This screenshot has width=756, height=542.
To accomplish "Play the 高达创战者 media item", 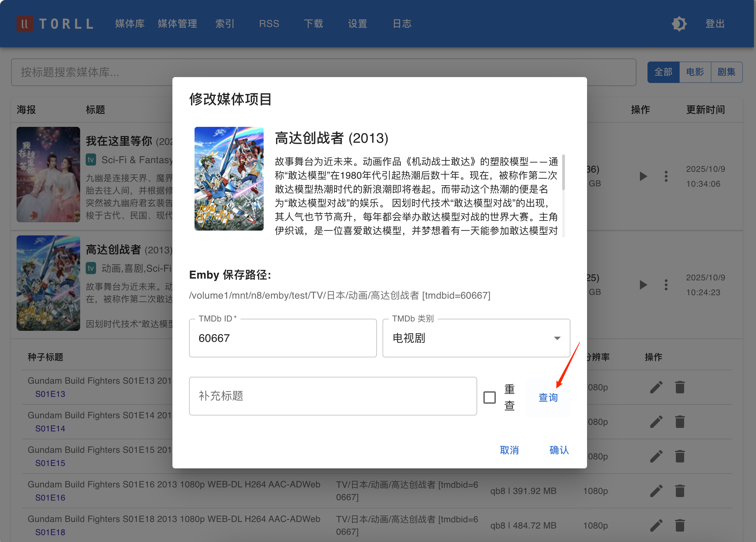I will pos(643,284).
